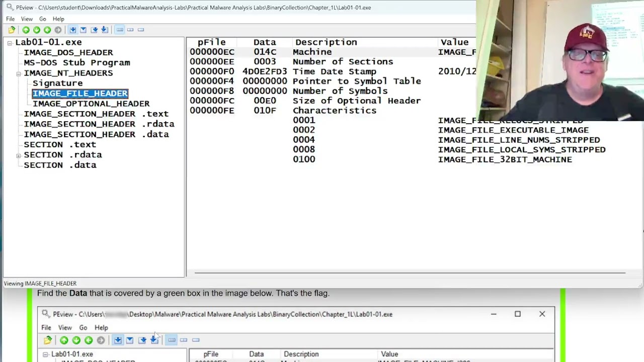Click grey forward arrow in the lower PEview image

pos(101,340)
